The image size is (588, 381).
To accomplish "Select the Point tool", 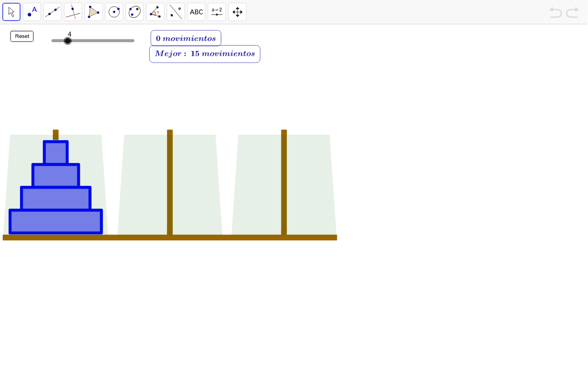I will (x=32, y=12).
